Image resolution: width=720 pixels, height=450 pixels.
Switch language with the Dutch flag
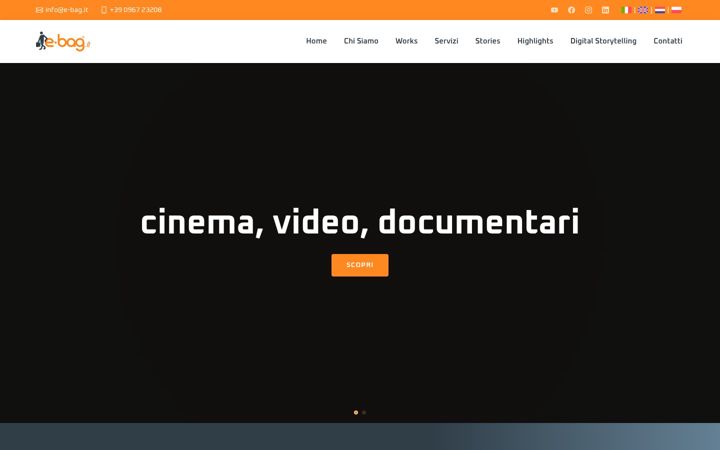pyautogui.click(x=660, y=10)
